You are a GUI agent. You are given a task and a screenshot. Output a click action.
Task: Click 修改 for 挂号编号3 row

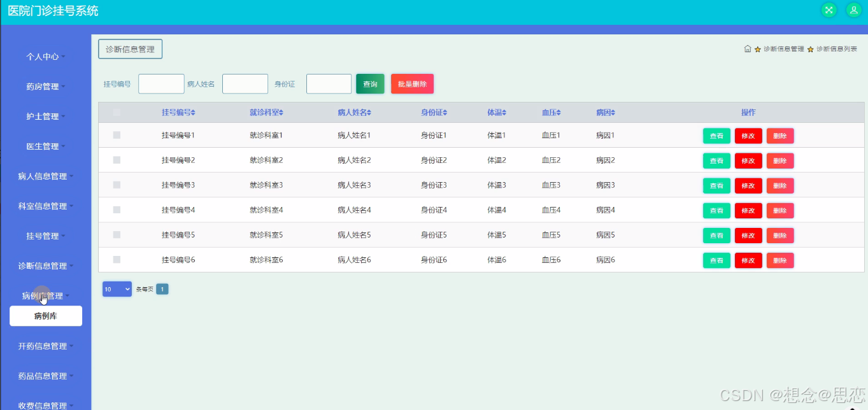pyautogui.click(x=748, y=185)
